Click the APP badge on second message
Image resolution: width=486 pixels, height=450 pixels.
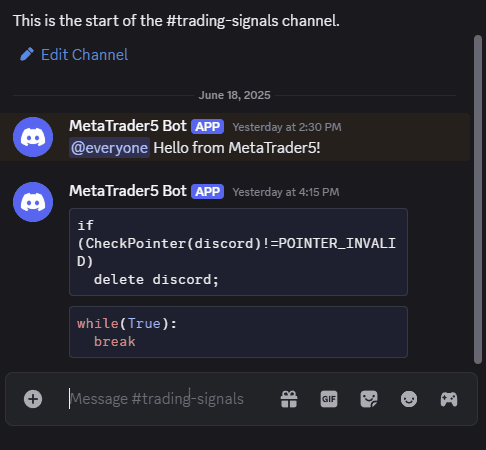tap(207, 192)
